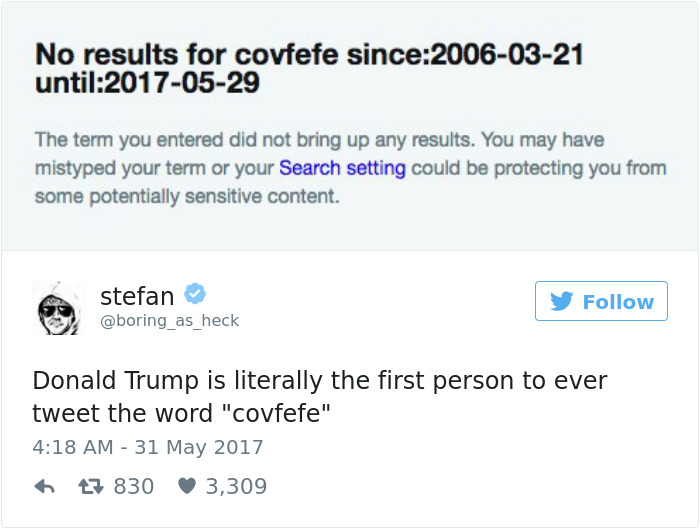Click the 4:18 AM tweet time
Image resolution: width=700 pixels, height=529 pixels.
click(72, 447)
